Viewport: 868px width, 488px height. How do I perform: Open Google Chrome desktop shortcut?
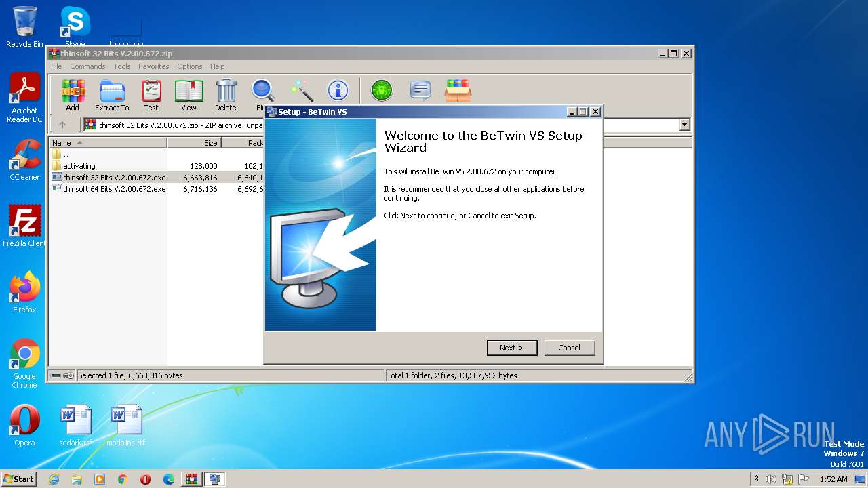point(24,364)
